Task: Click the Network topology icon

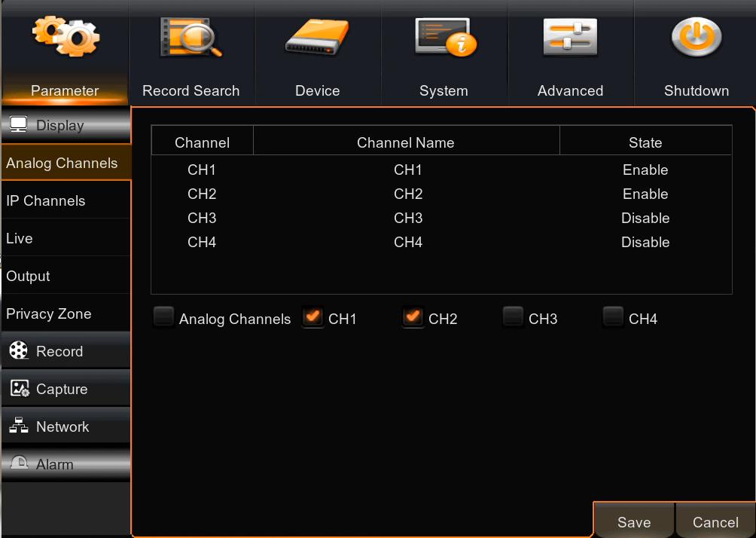Action: click(19, 426)
